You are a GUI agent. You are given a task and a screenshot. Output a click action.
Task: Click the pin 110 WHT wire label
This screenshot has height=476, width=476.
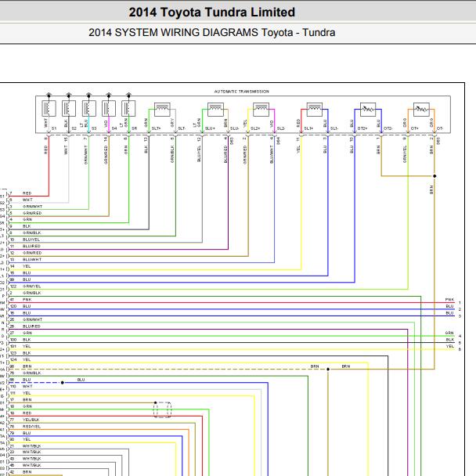coord(27,387)
